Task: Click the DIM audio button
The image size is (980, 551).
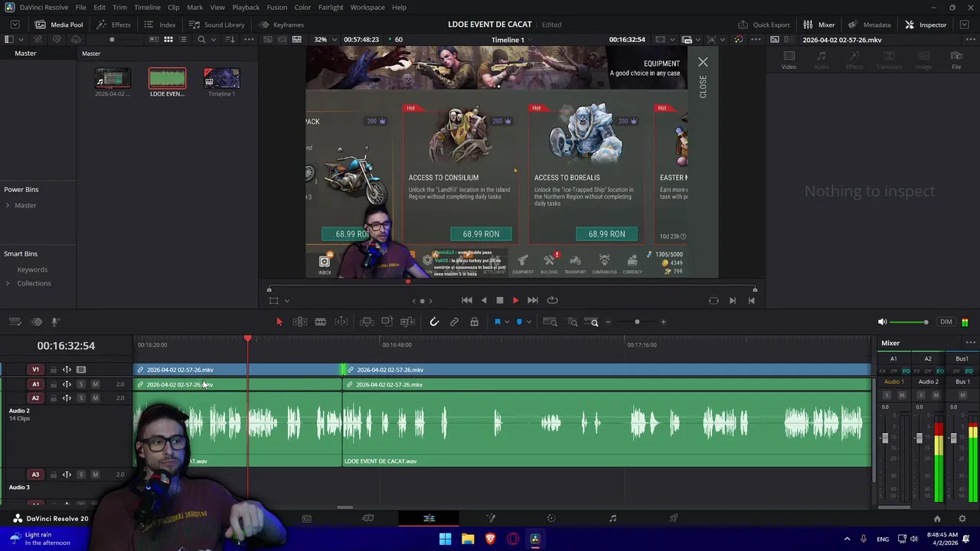Action: point(946,322)
